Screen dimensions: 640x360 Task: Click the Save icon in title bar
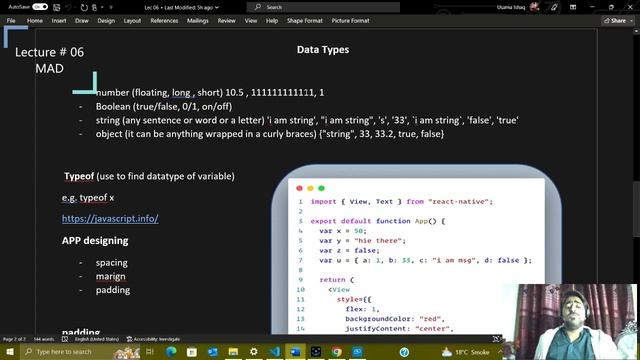[57, 7]
